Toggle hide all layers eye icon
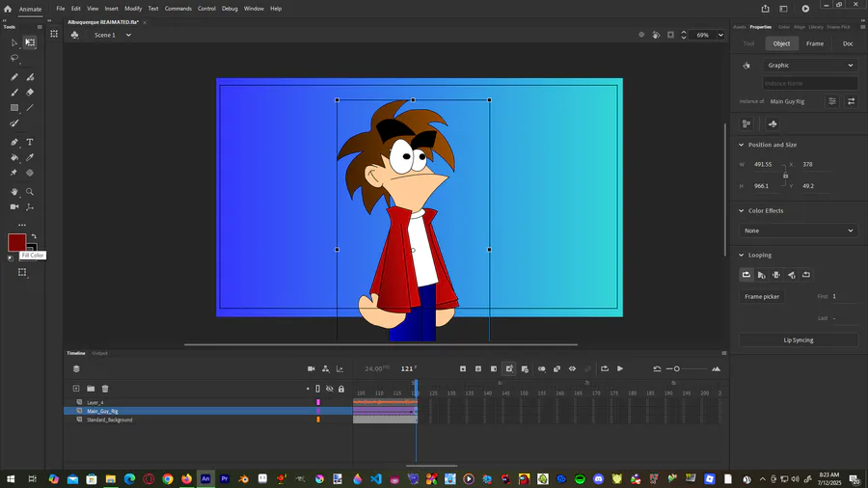Viewport: 868px width, 488px height. (330, 389)
